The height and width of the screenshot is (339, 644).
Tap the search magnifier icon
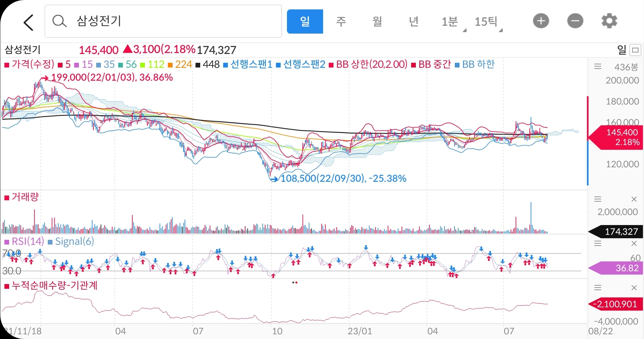coord(59,21)
